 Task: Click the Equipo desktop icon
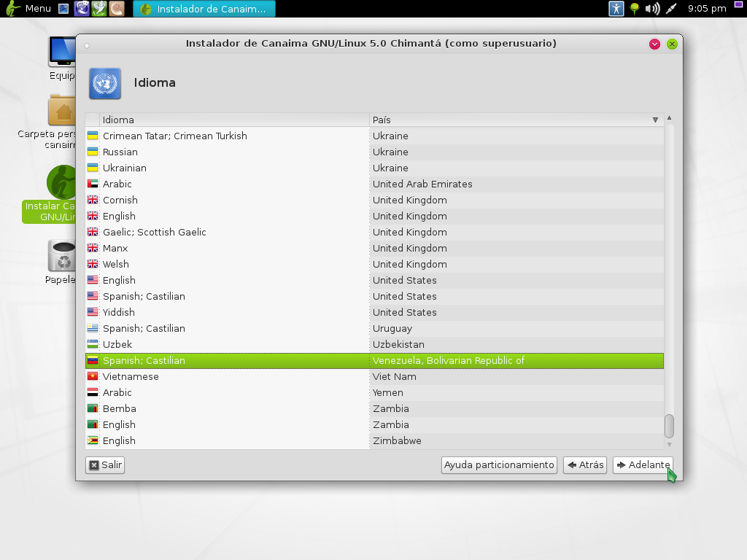coord(61,51)
